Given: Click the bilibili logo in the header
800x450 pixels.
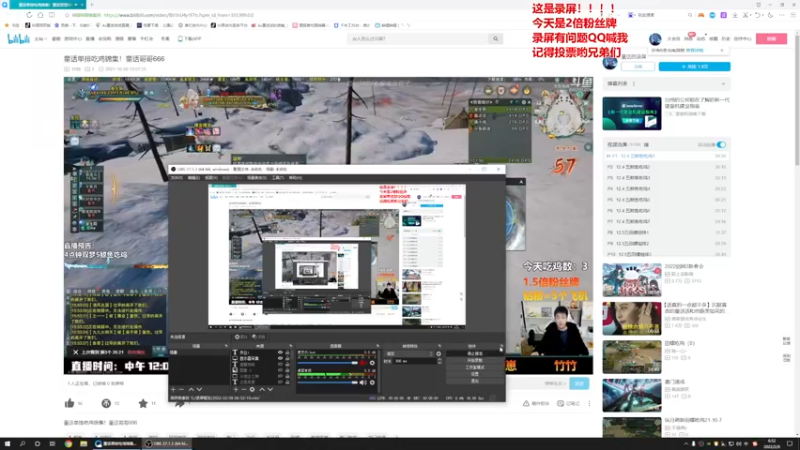Looking at the screenshot, I should (18, 39).
